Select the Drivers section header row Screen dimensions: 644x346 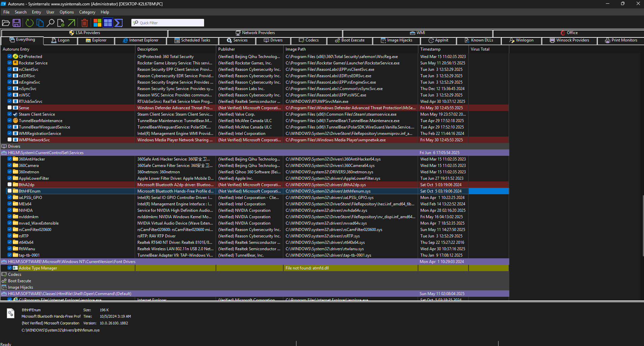[255, 146]
